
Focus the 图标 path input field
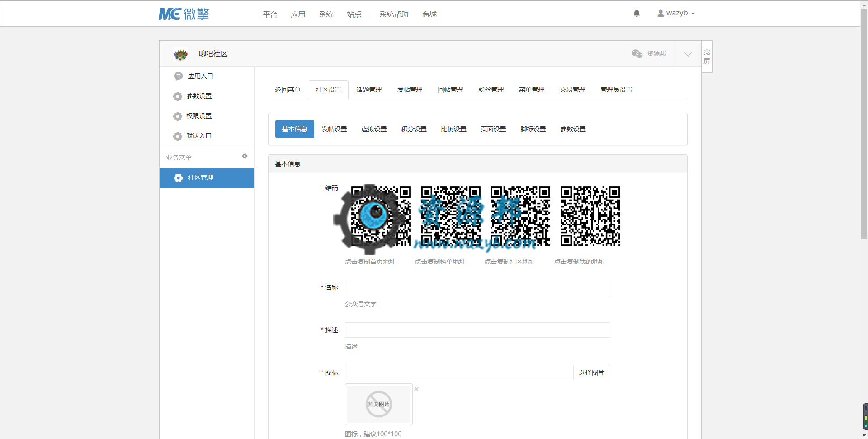[x=459, y=372]
